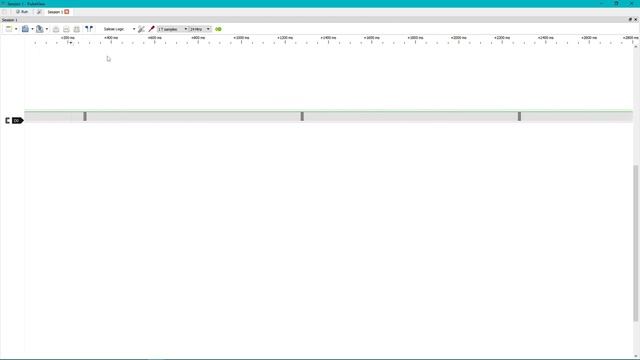
Task: Float the Session 1 dock panel
Action: pyautogui.click(x=630, y=20)
